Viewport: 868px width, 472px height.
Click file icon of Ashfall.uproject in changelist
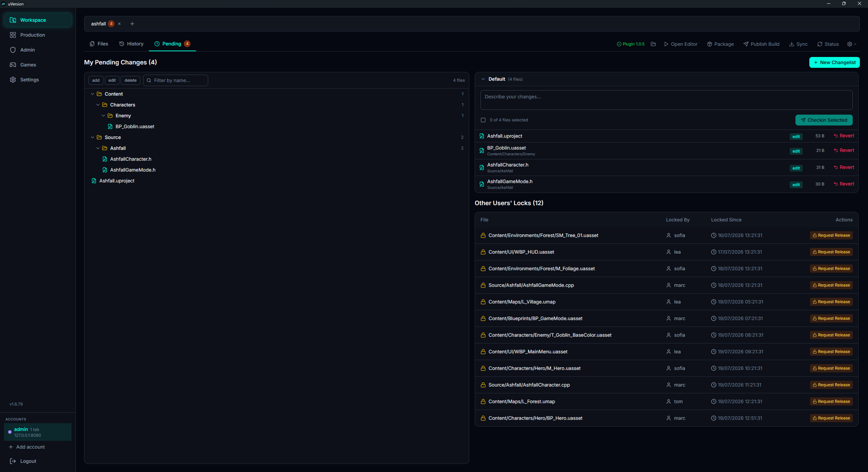(x=482, y=136)
